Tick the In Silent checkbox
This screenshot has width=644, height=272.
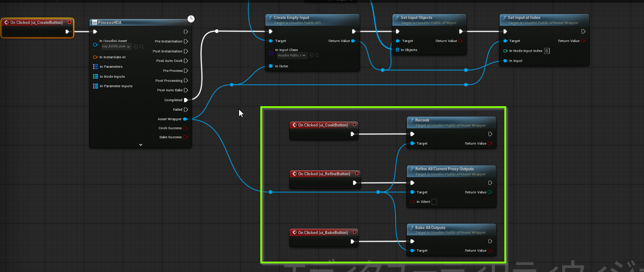point(434,202)
